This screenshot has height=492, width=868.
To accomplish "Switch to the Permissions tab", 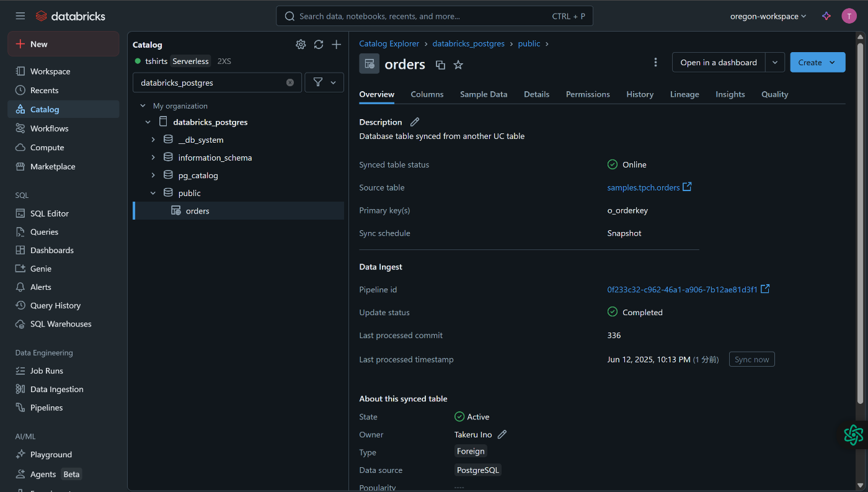I will click(588, 94).
